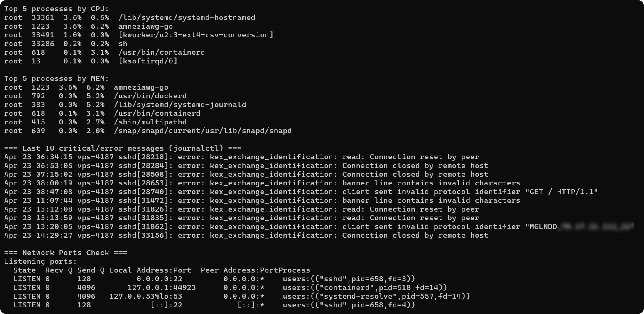Screen dimensions: 644x314
Task: Click the "Top 5 processes by MEM:" heading
Action: (x=56, y=79)
